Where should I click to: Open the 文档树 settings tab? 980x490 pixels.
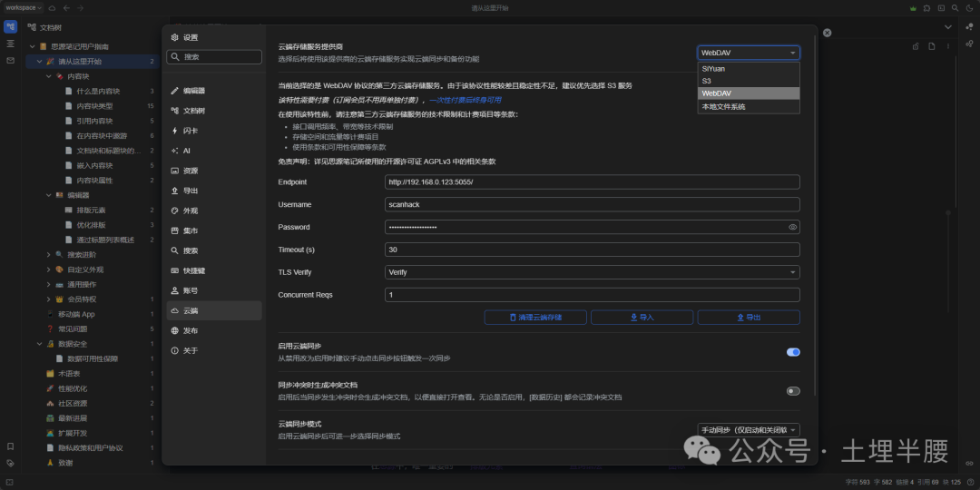click(x=214, y=111)
